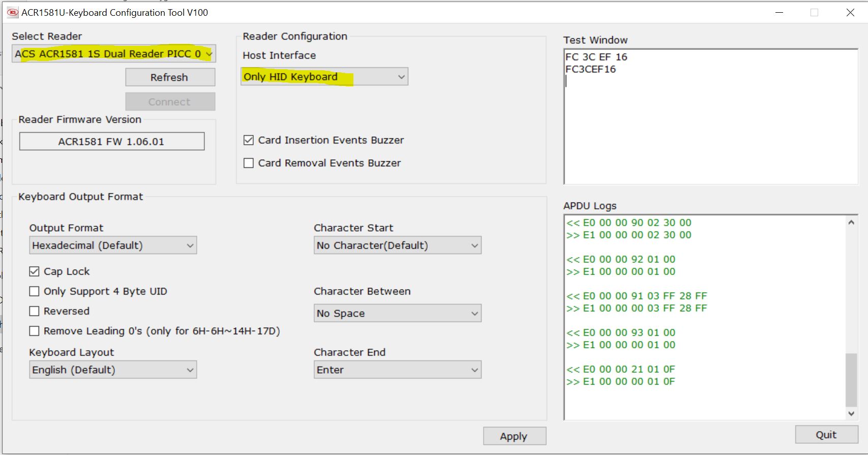Click the 'FC3CEF16' line in Test Window
868x455 pixels.
[591, 69]
